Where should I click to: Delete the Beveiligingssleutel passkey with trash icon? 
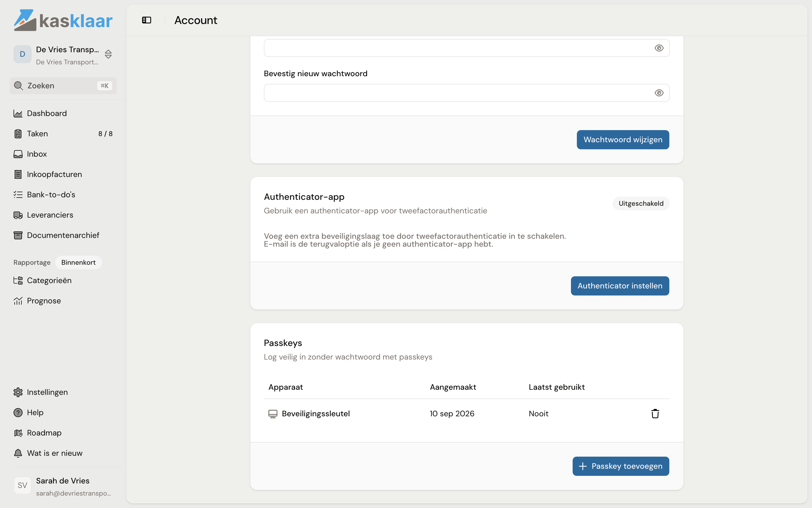click(655, 413)
